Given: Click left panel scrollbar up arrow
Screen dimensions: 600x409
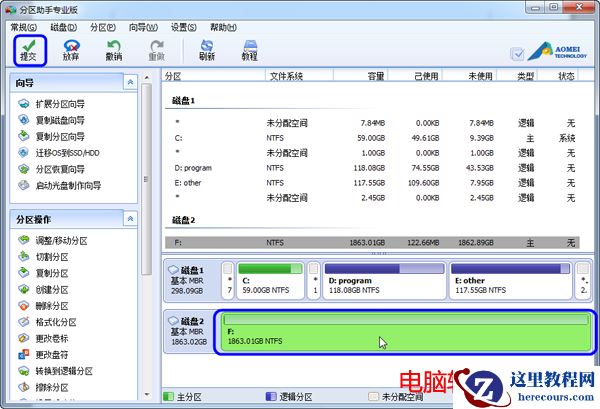Looking at the screenshot, I should pos(147,78).
